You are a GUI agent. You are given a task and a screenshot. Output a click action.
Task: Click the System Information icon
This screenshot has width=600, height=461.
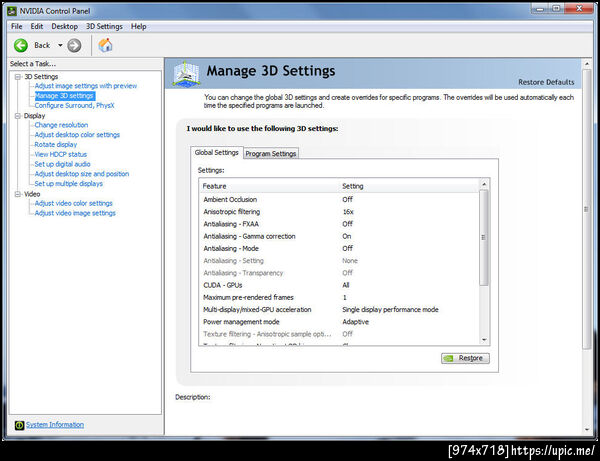(19, 425)
